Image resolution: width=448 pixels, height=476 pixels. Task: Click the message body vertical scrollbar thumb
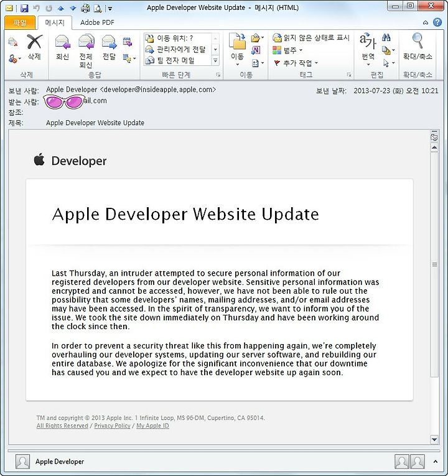434,264
